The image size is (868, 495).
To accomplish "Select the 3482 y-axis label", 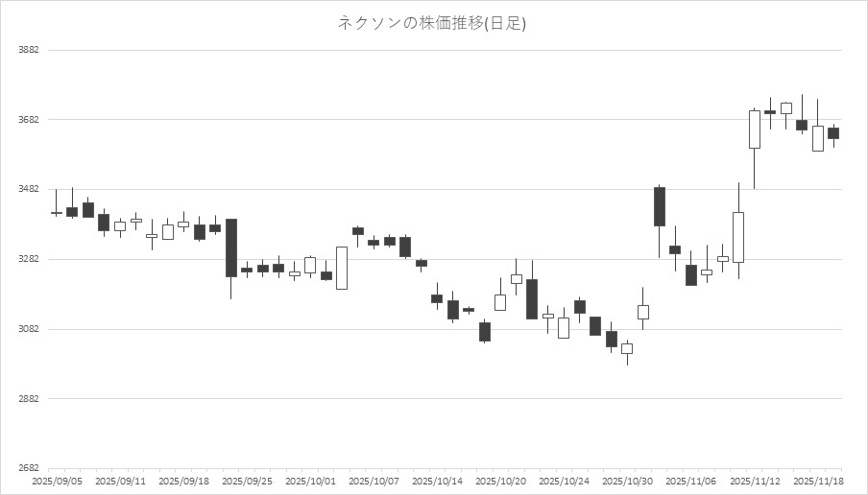I will pyautogui.click(x=28, y=190).
